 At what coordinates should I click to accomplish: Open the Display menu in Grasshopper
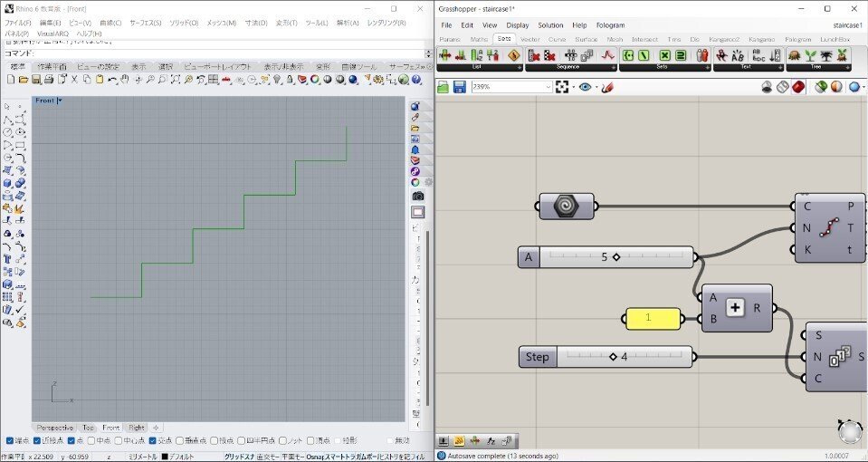tap(517, 25)
